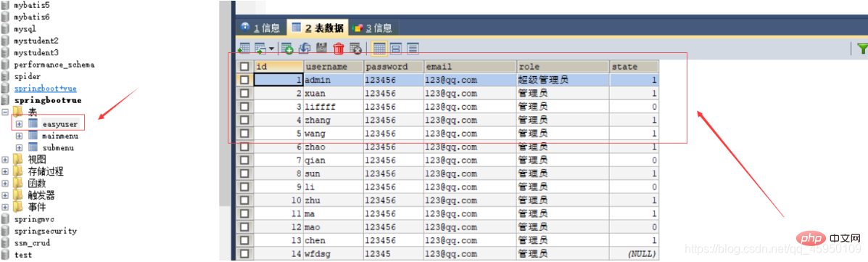Click the (NULL) state cell

pyautogui.click(x=635, y=254)
